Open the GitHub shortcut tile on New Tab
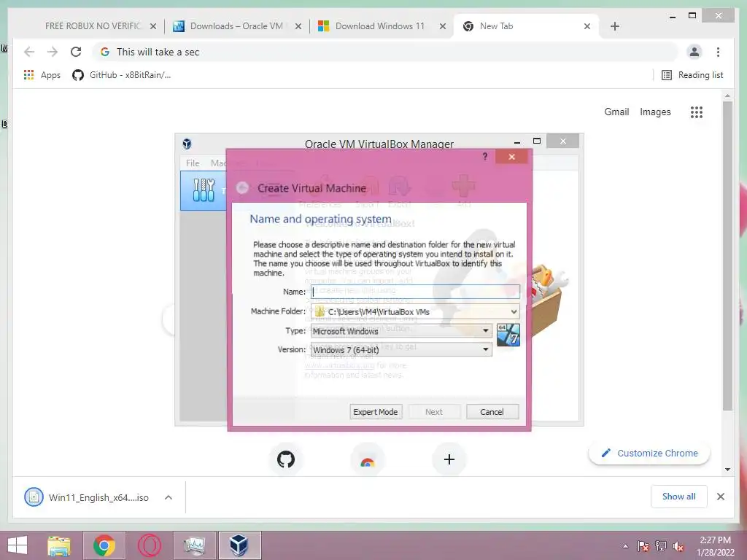This screenshot has height=560, width=747. pyautogui.click(x=286, y=459)
